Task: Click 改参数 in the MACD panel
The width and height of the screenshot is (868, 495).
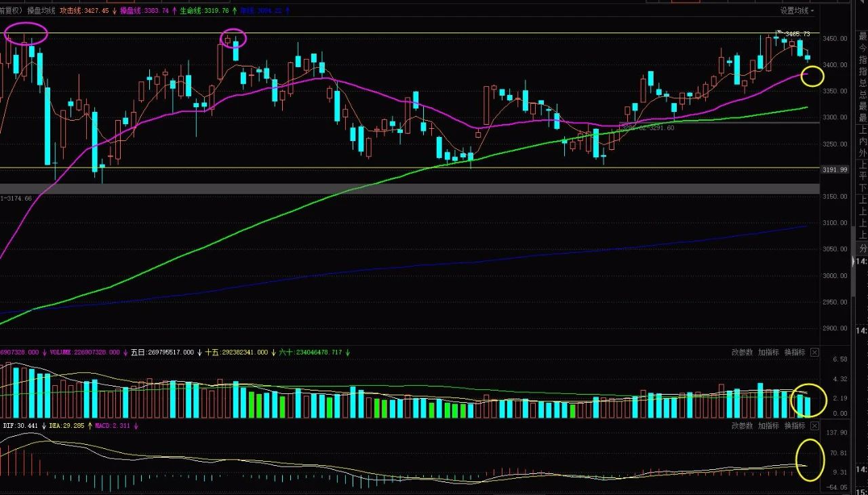Action: pyautogui.click(x=742, y=426)
